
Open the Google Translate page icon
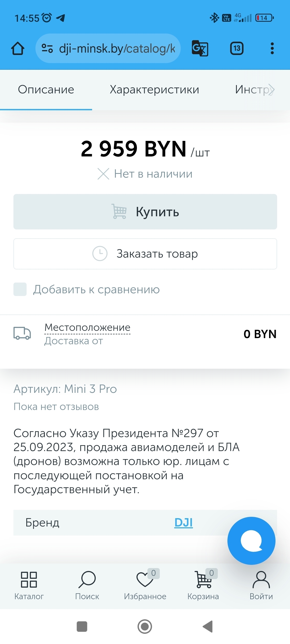tap(200, 48)
